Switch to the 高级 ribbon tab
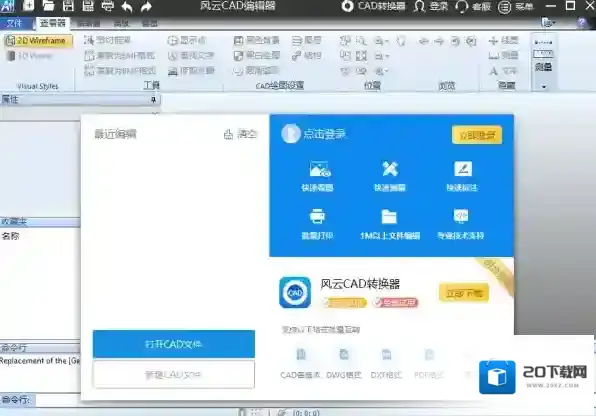This screenshot has height=416, width=596. pyautogui.click(x=121, y=24)
